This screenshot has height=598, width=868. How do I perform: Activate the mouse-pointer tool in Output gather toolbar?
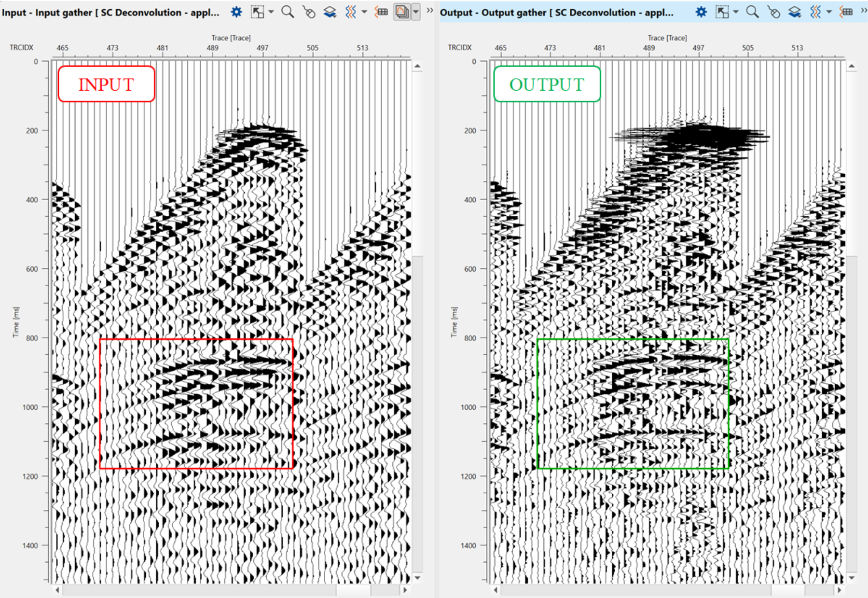[x=773, y=12]
